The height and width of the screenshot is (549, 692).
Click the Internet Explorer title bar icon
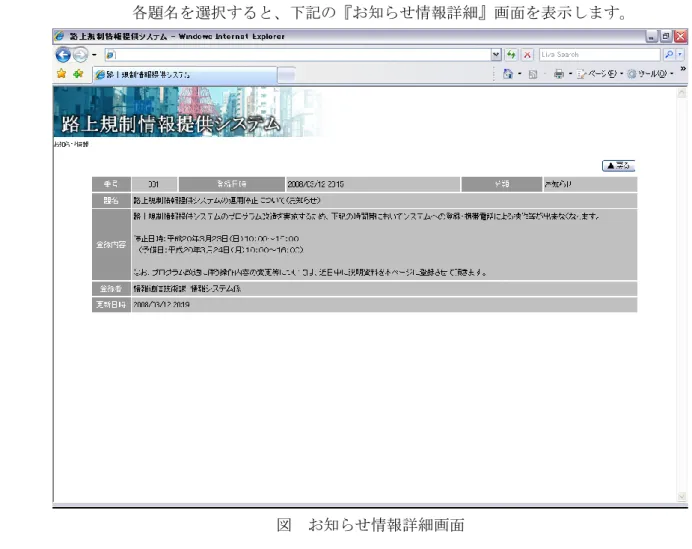click(x=59, y=36)
